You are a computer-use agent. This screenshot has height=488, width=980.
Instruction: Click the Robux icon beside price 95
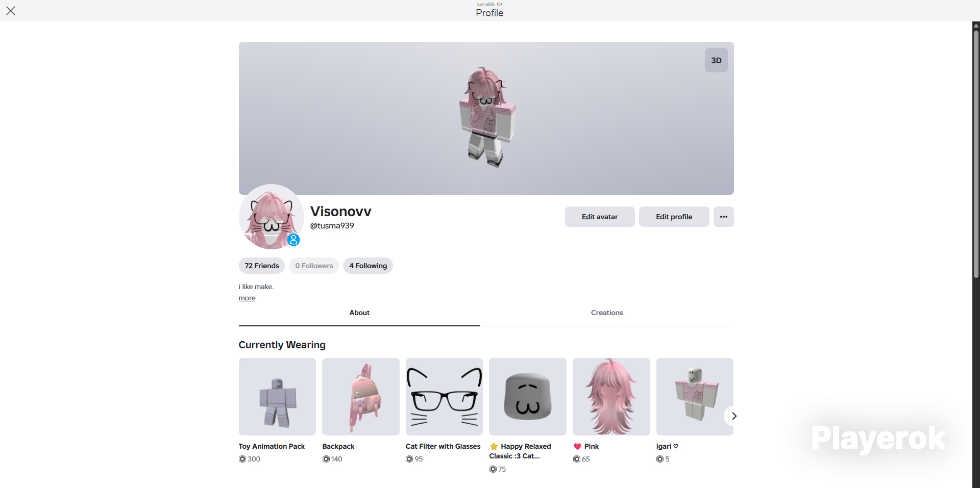click(409, 459)
